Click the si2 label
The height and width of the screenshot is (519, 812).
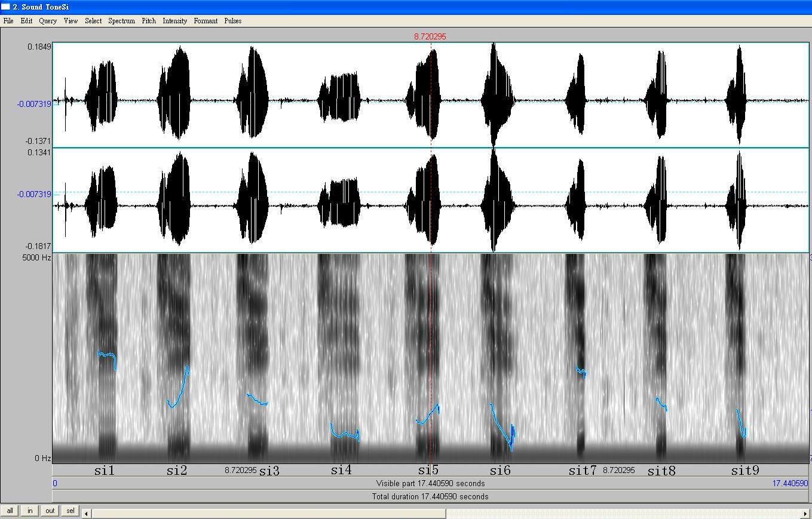[x=177, y=471]
